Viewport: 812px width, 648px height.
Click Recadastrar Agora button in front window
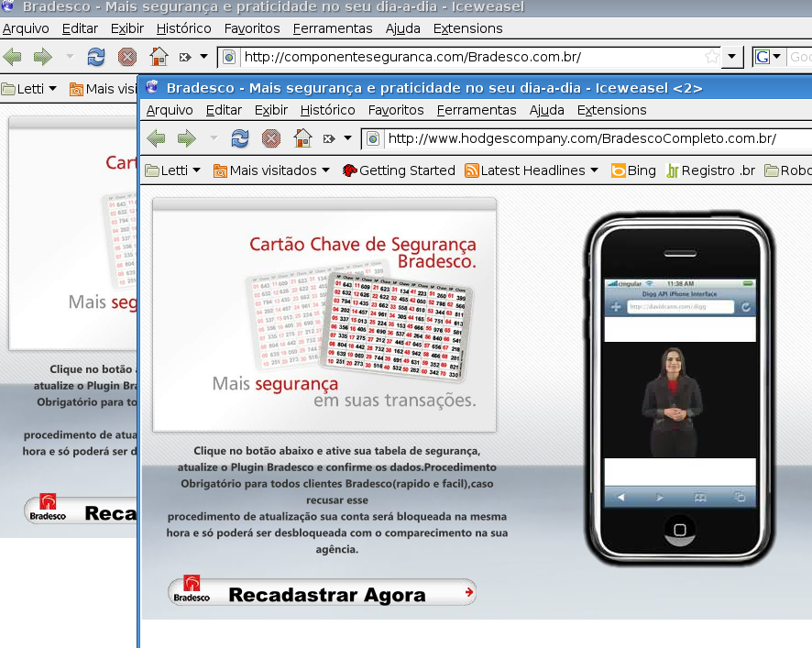[x=322, y=593]
